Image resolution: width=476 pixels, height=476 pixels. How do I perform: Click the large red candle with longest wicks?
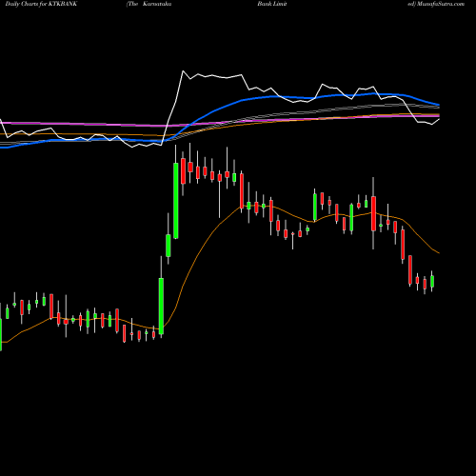373,213
